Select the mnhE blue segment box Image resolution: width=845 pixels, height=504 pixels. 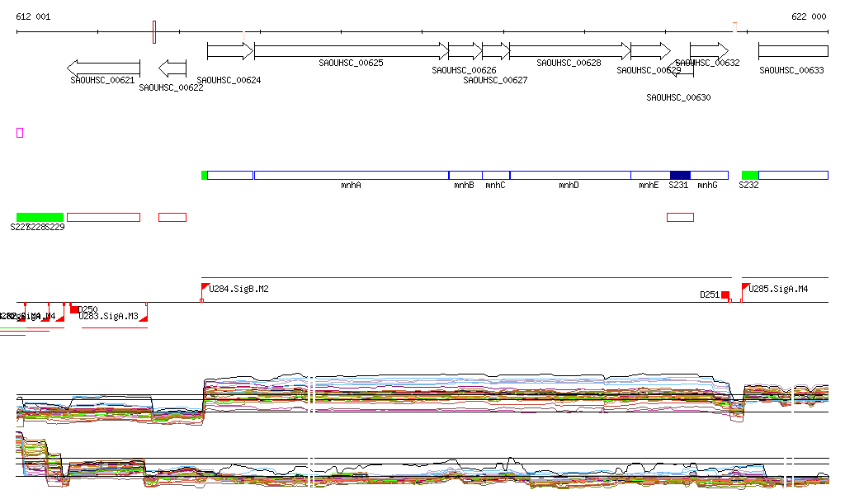click(650, 175)
